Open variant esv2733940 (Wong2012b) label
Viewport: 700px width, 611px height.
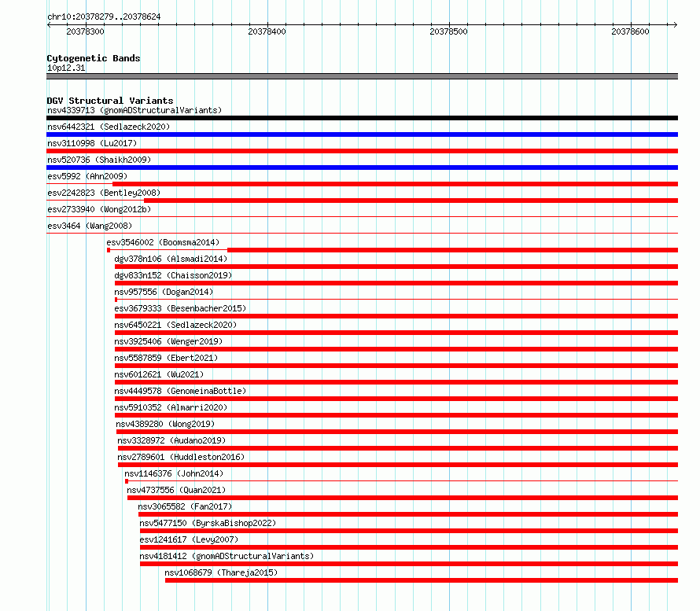point(99,209)
